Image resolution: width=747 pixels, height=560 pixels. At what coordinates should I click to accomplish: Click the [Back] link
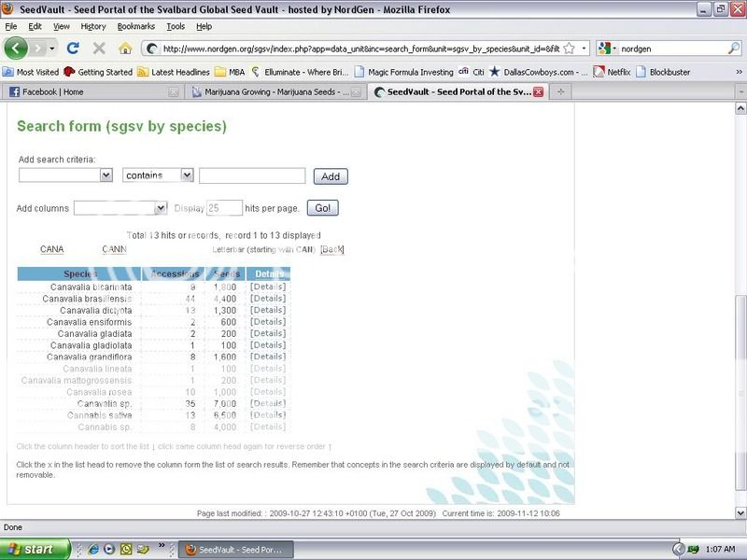[332, 249]
